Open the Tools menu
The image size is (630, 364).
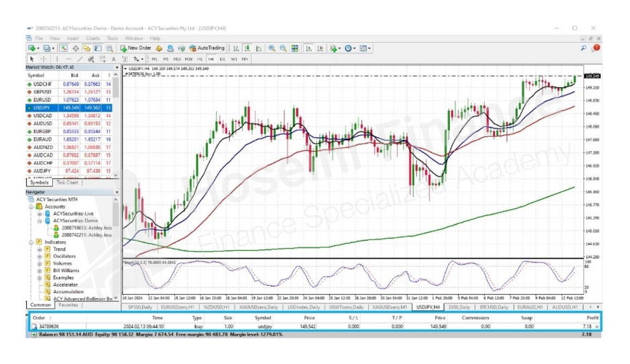(112, 38)
